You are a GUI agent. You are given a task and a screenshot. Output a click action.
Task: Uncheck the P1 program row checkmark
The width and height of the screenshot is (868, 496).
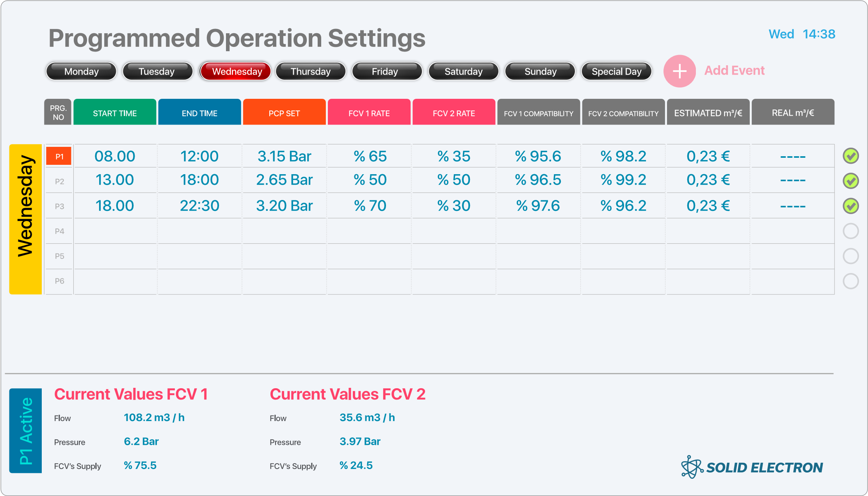pos(850,156)
